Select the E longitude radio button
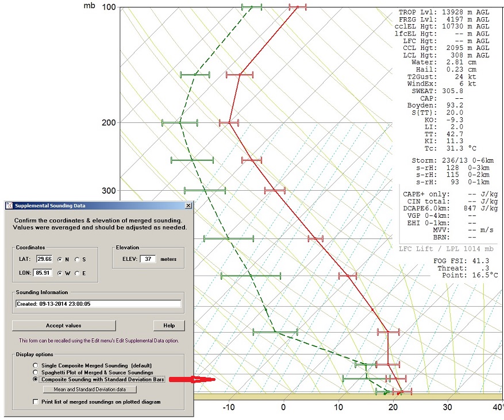Viewport: 504px width, 420px height. pos(77,273)
